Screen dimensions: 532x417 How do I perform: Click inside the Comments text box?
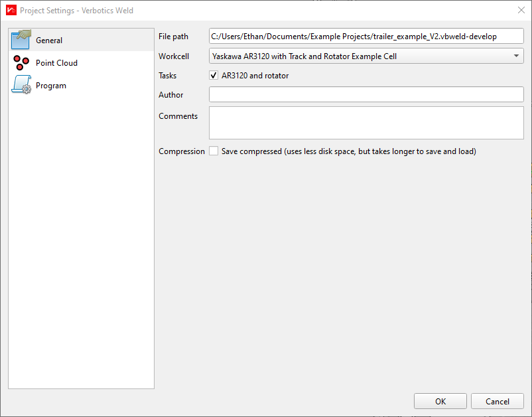point(366,123)
